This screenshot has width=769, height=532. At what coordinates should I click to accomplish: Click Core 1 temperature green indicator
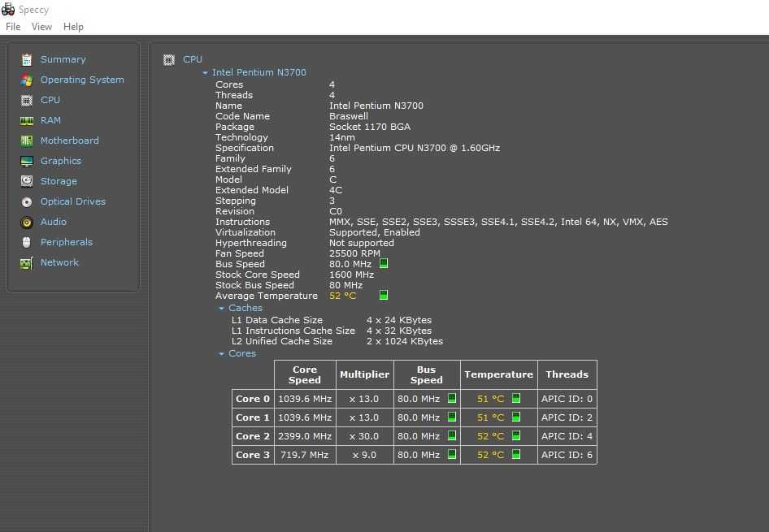(516, 417)
